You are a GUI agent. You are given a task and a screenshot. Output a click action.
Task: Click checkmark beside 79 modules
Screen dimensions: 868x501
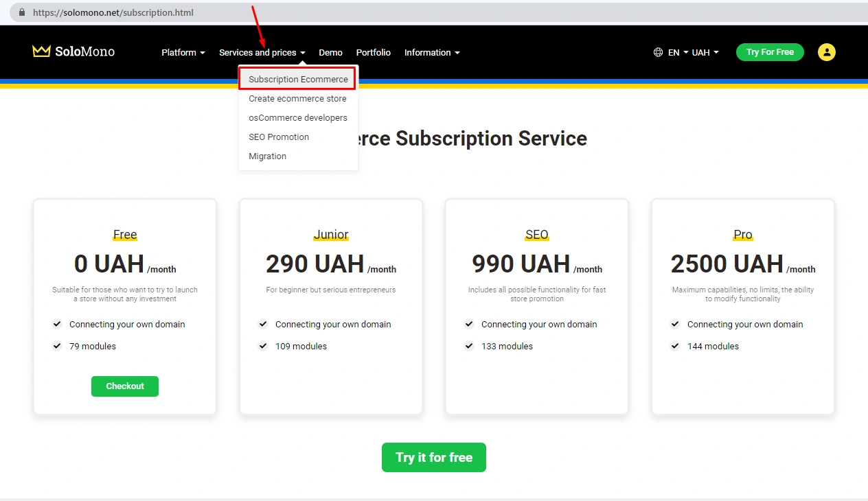pos(57,346)
